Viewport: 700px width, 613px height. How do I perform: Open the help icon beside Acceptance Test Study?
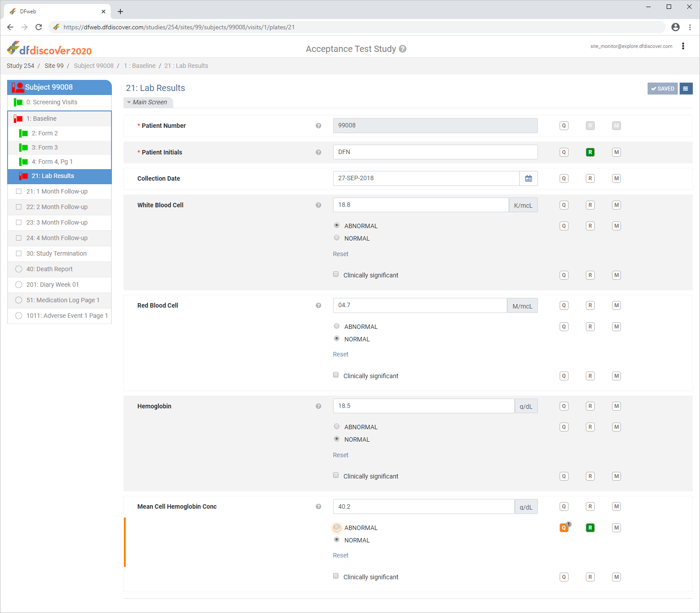click(402, 49)
